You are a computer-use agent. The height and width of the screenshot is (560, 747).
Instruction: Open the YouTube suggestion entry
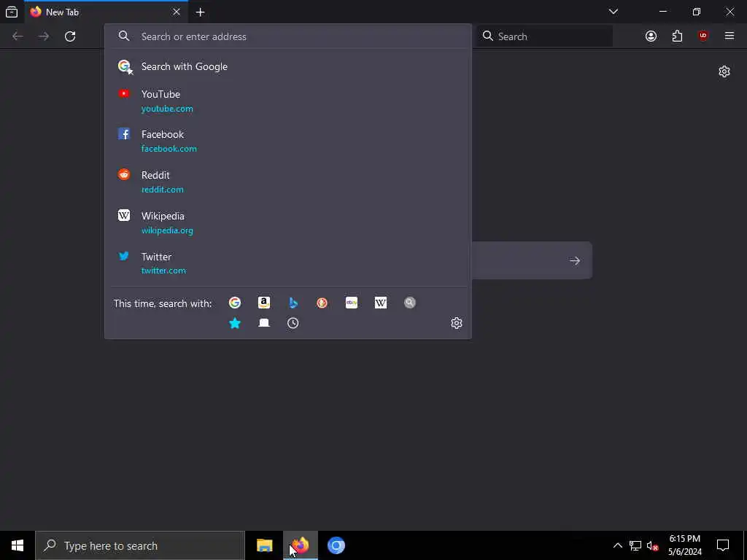tap(287, 101)
